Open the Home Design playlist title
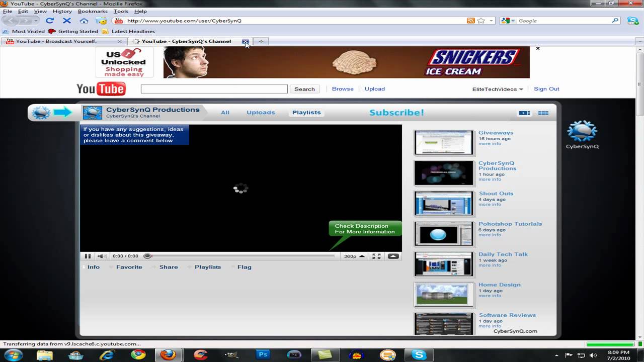The image size is (644, 362). click(x=499, y=285)
